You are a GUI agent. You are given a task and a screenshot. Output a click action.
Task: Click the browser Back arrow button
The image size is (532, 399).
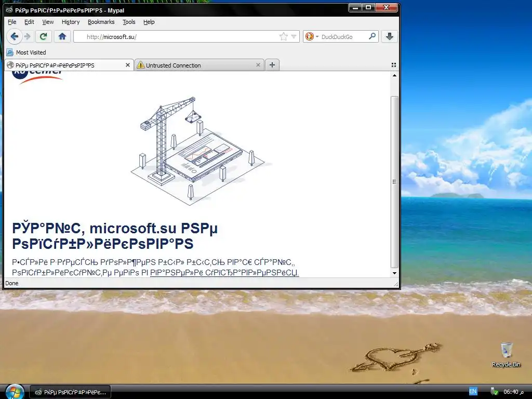14,36
